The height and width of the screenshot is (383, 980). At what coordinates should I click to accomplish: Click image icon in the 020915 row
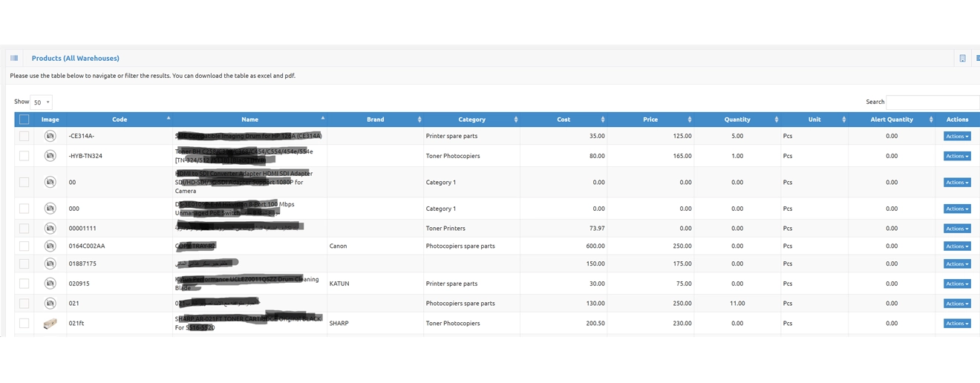(50, 284)
